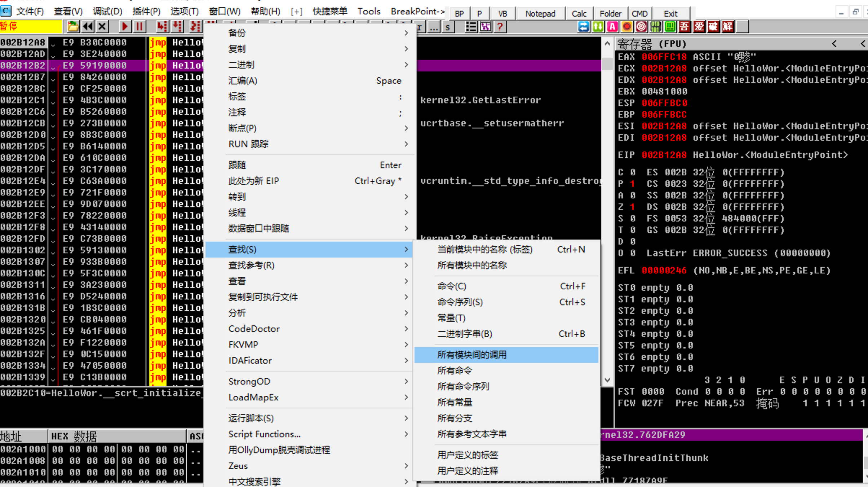This screenshot has width=868, height=487.
Task: Click the Step over toolbar icon
Action: [177, 27]
